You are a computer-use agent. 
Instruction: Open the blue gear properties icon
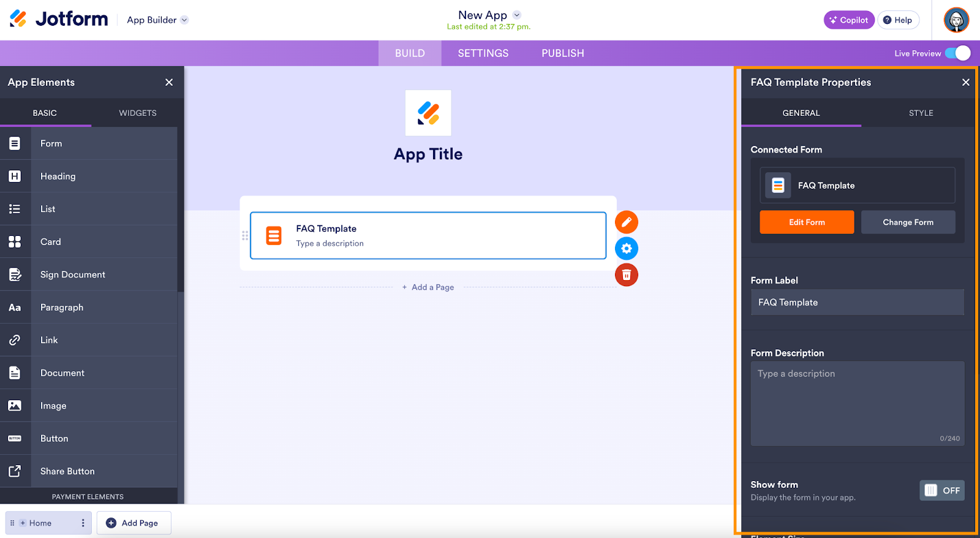[x=627, y=249]
